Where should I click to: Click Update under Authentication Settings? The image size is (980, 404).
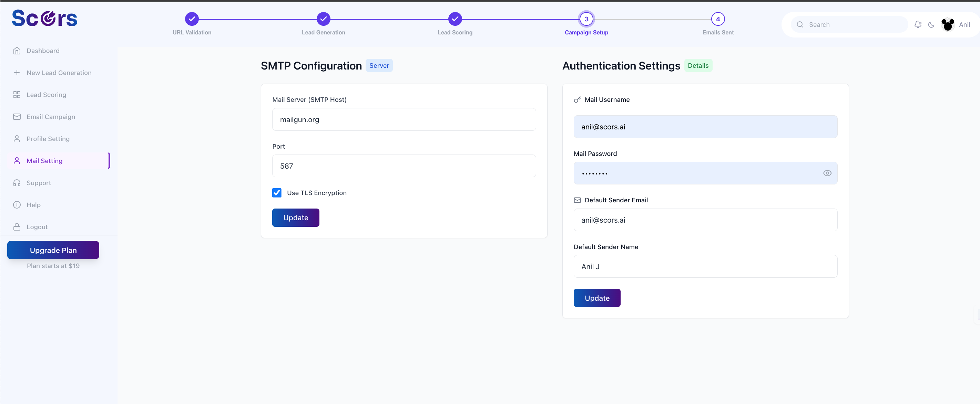tap(596, 298)
